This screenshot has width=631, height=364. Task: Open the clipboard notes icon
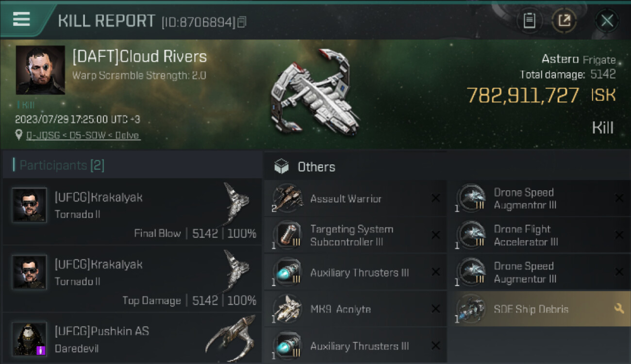pos(529,20)
